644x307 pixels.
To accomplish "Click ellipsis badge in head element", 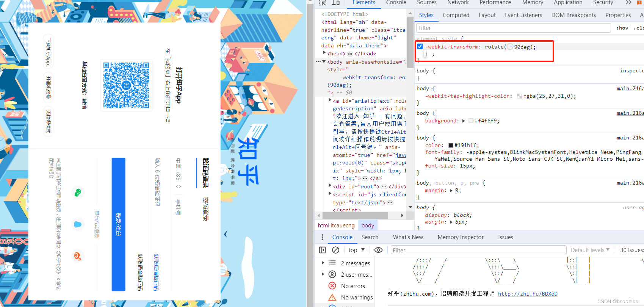I will pyautogui.click(x=350, y=54).
